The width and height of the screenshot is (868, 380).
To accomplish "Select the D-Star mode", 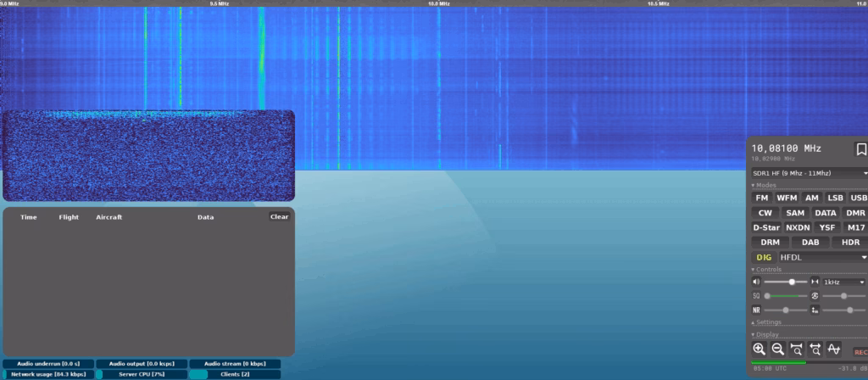I will (765, 227).
